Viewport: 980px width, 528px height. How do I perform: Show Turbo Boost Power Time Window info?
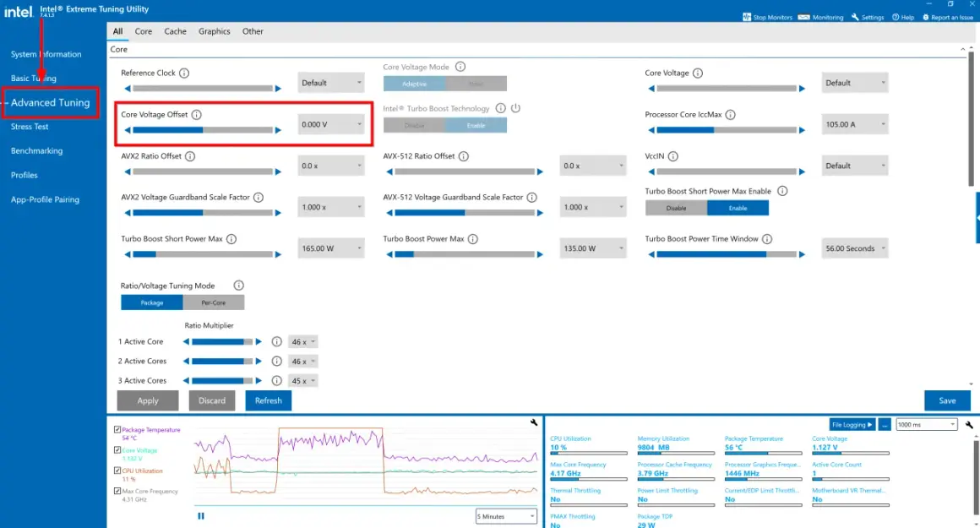tap(767, 239)
